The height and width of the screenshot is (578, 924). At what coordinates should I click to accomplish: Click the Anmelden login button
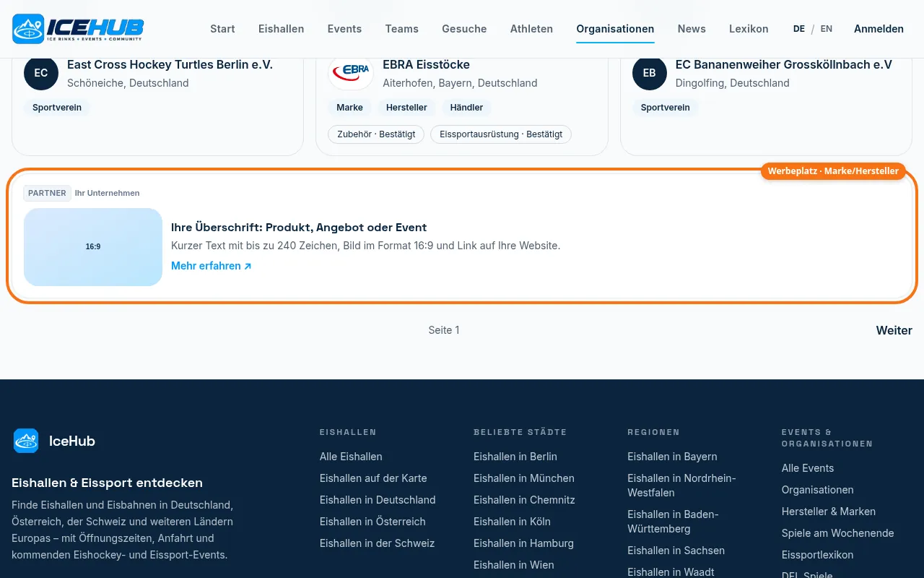click(x=879, y=29)
